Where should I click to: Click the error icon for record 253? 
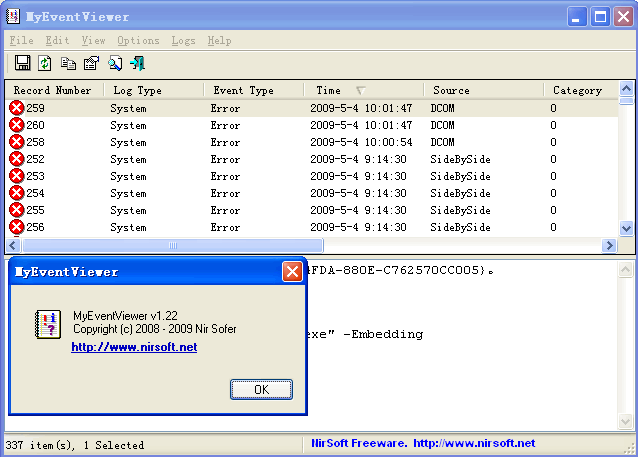coord(17,176)
